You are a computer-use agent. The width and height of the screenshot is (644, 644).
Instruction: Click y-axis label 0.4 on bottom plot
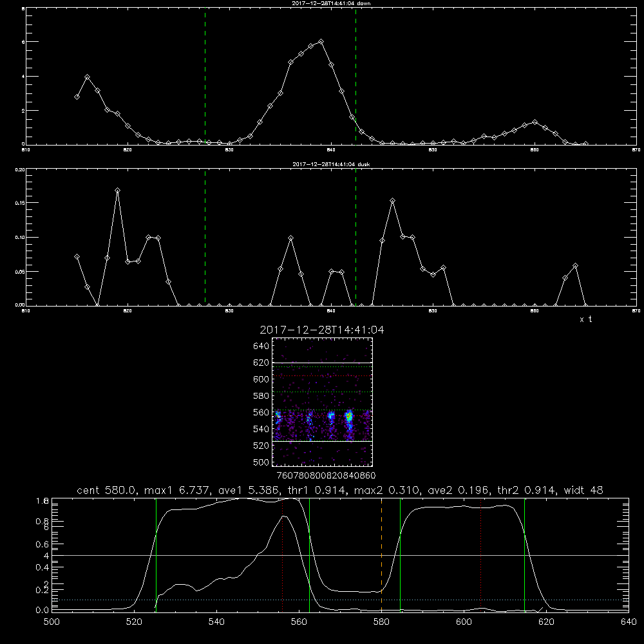click(x=43, y=567)
